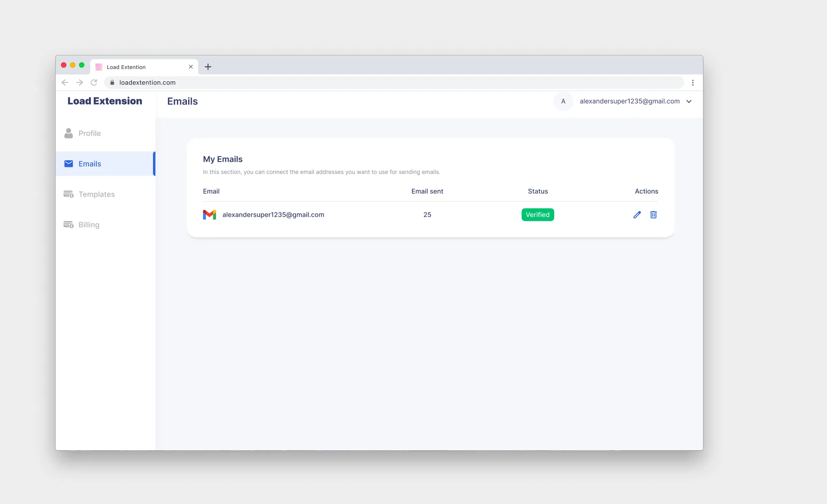Click the Verified status badge
827x504 pixels.
538,215
